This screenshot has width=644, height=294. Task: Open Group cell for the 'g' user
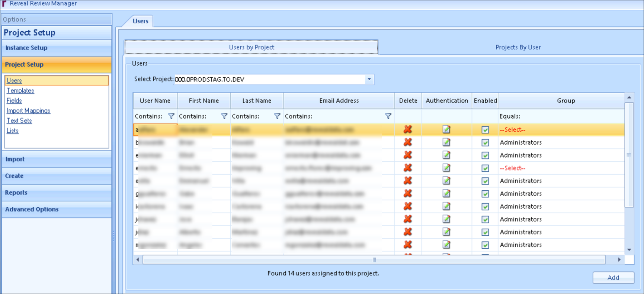pos(561,194)
